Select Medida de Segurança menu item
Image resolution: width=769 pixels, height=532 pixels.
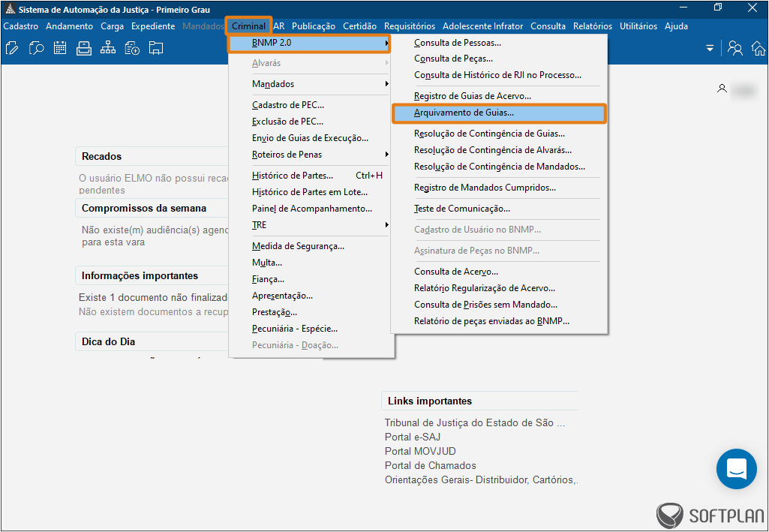[x=311, y=246]
